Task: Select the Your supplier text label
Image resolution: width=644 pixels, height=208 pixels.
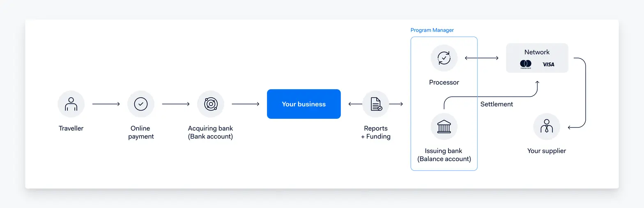Action: (547, 151)
